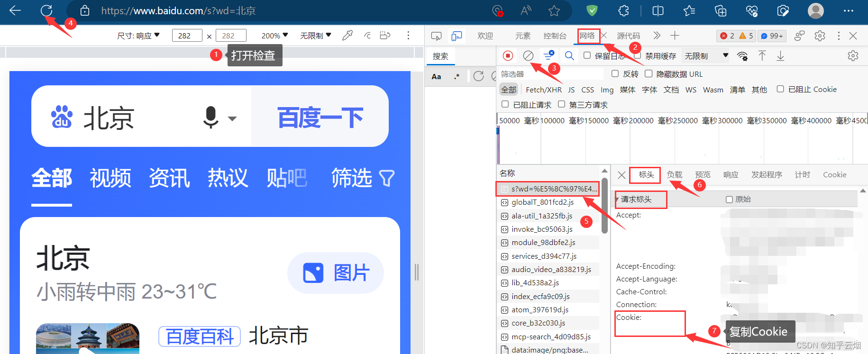Toggle split screen icon
This screenshot has height=354, width=868.
[x=658, y=10]
